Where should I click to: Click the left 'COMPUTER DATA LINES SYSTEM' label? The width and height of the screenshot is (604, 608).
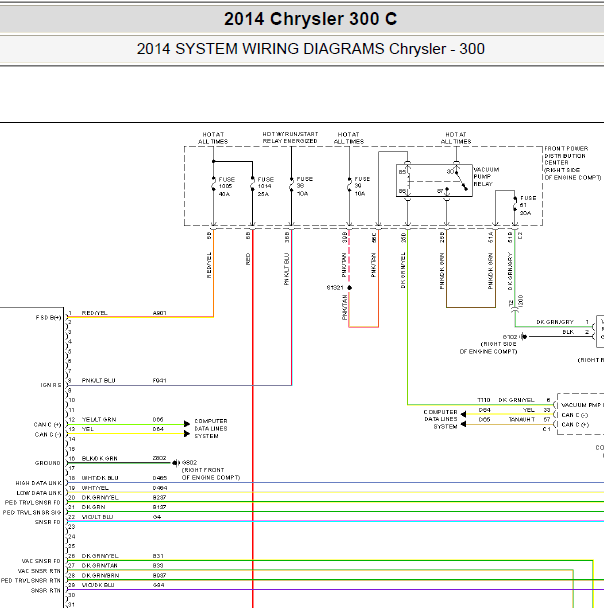211,428
